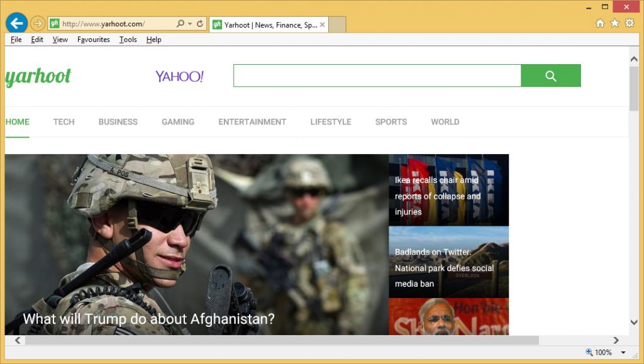Open the BUSINESS section
Viewport: 644px width, 364px height.
tap(118, 122)
